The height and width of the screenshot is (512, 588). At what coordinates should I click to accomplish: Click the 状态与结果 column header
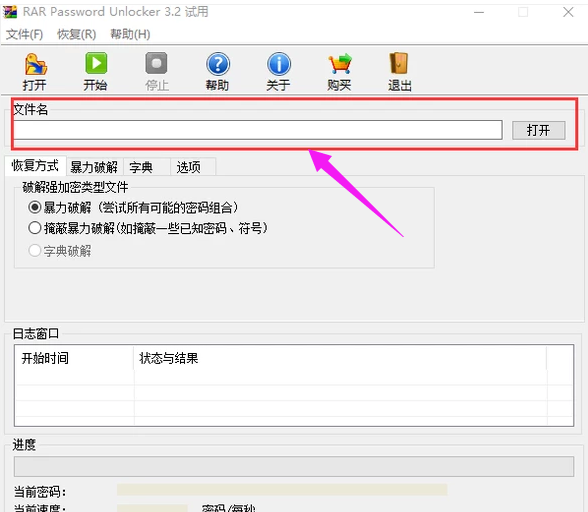[x=340, y=358]
